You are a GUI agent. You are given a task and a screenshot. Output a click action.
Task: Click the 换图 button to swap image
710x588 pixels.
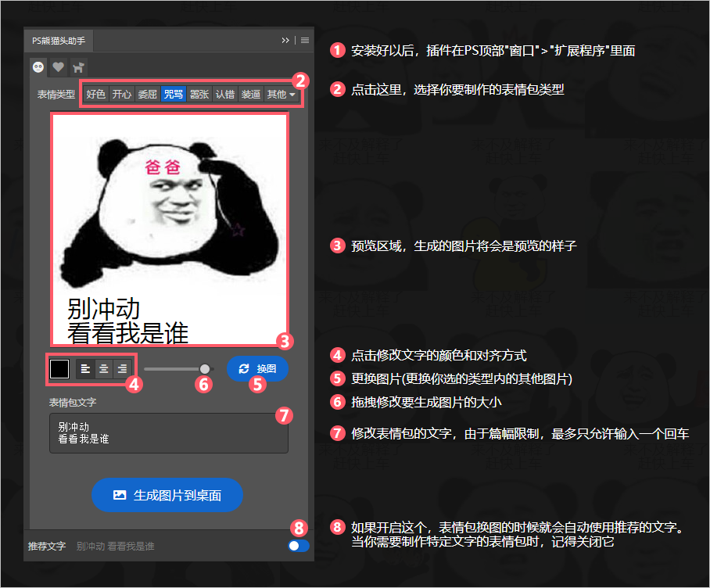click(257, 369)
